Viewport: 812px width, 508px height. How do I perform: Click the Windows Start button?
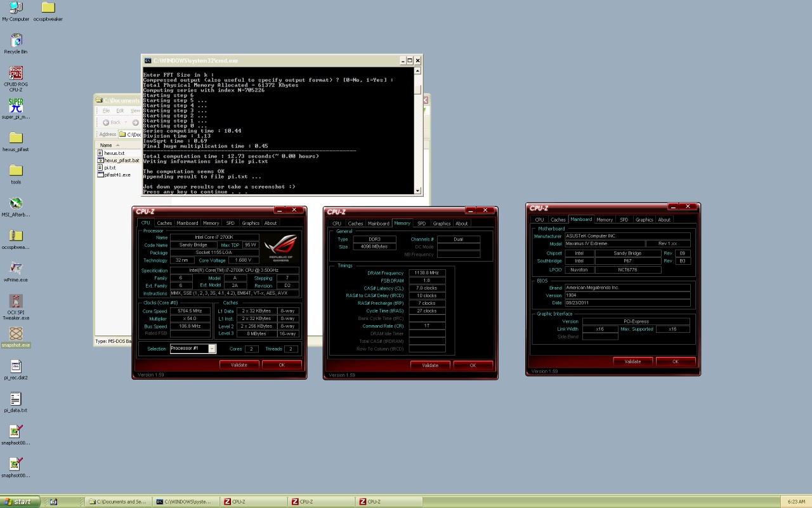pyautogui.click(x=20, y=502)
